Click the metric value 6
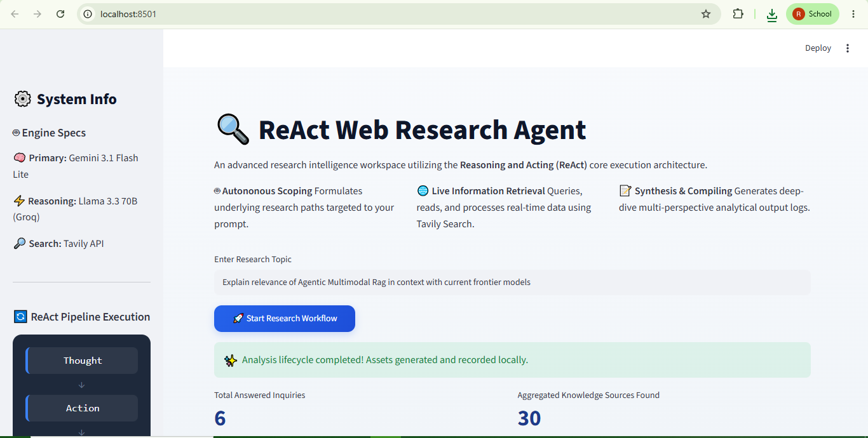 click(x=220, y=418)
